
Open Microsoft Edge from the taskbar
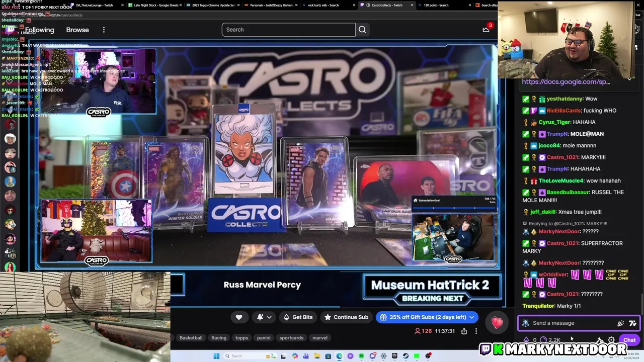pos(340,356)
